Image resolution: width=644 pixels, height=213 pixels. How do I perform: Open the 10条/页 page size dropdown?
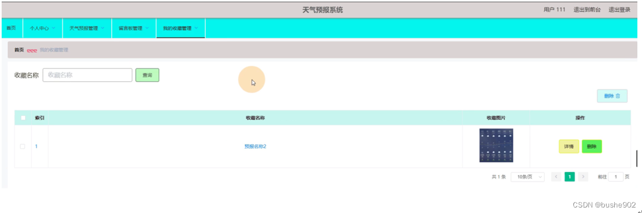tap(528, 177)
